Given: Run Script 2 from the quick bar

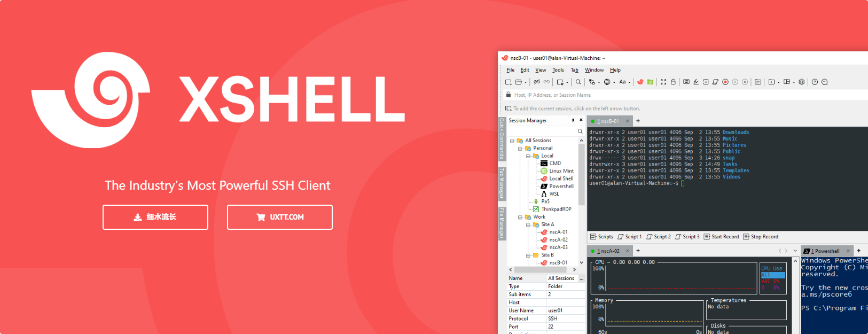Looking at the screenshot, I should [x=658, y=237].
